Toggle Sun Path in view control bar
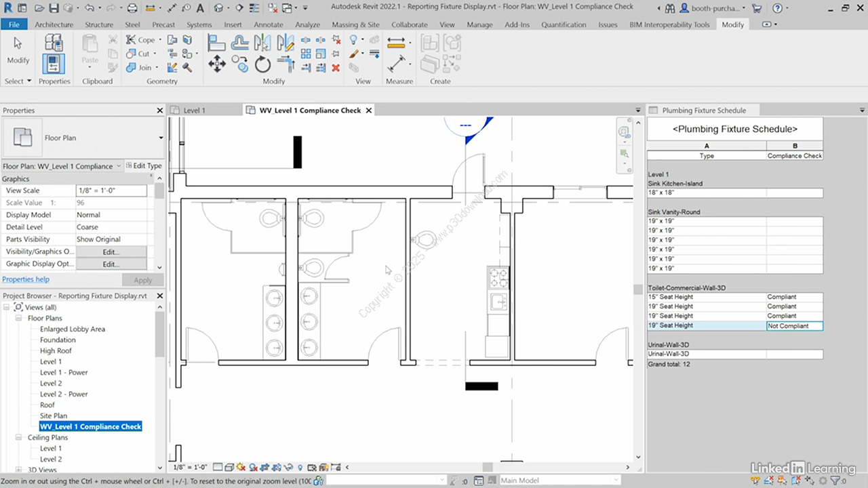Viewport: 868px width, 488px height. click(x=241, y=467)
